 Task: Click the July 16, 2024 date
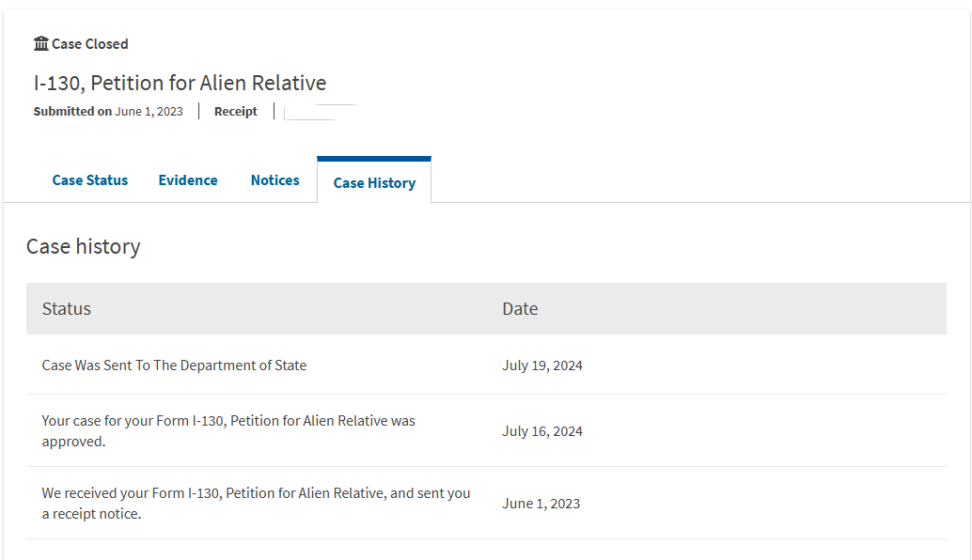pyautogui.click(x=542, y=431)
